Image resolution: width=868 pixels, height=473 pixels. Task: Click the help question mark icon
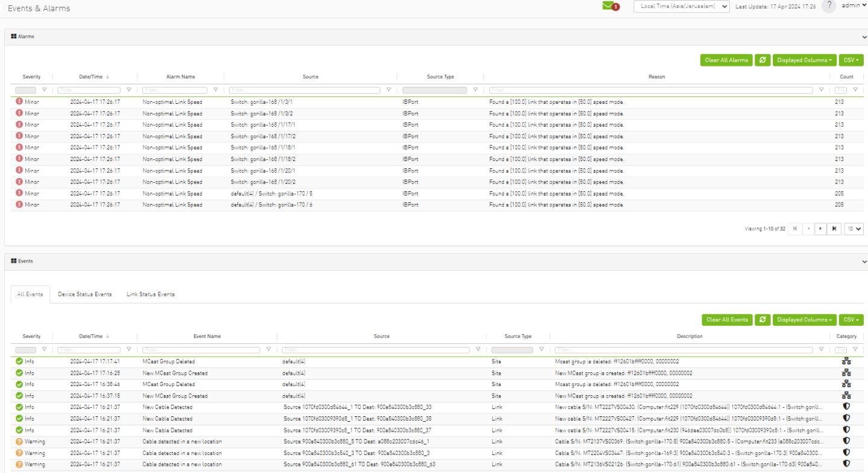829,6
